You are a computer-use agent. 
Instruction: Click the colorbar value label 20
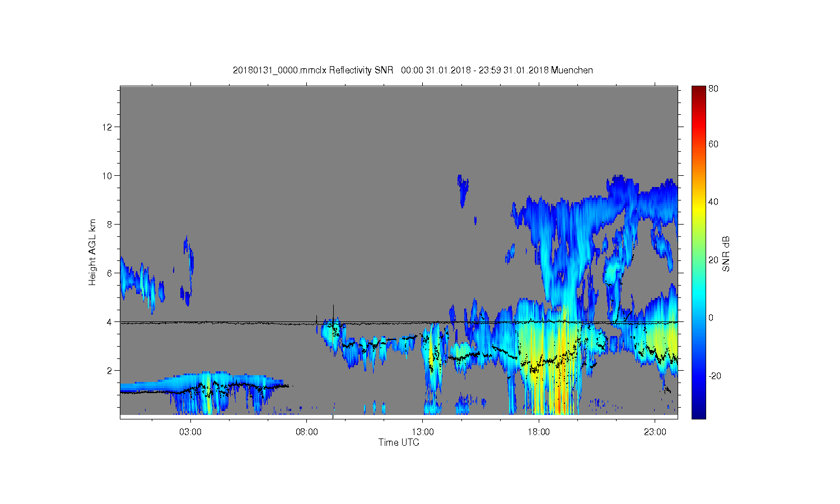(x=713, y=260)
